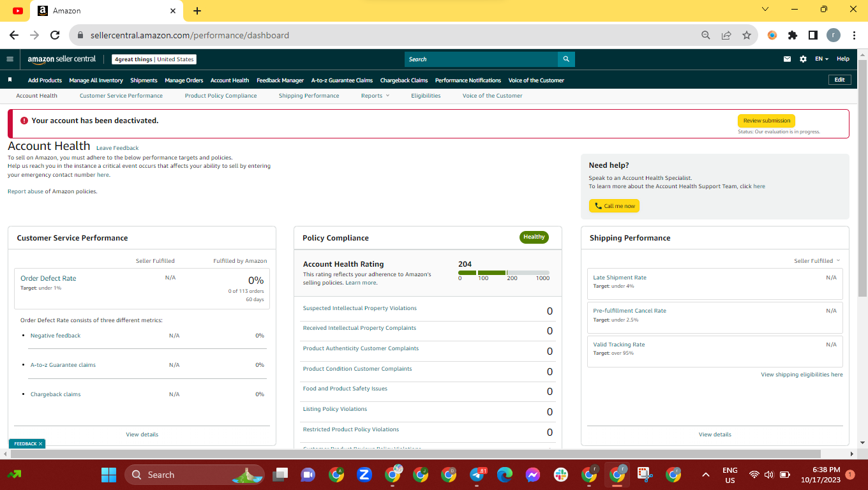868x490 pixels.
Task: Click the orange circular extension icon
Action: [x=772, y=35]
